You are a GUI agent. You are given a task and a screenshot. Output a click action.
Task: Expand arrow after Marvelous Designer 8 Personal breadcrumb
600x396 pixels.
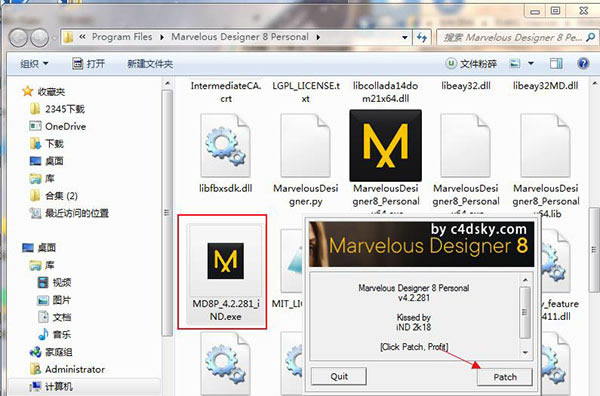tap(318, 37)
